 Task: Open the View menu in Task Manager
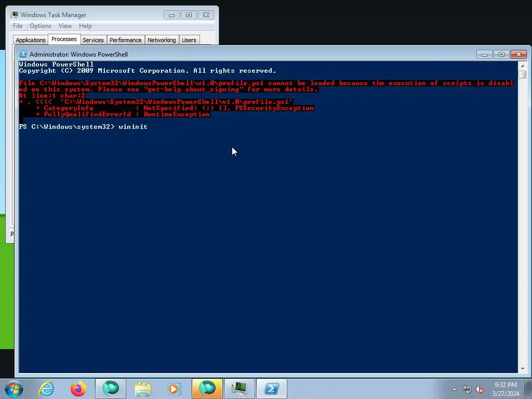coord(65,26)
